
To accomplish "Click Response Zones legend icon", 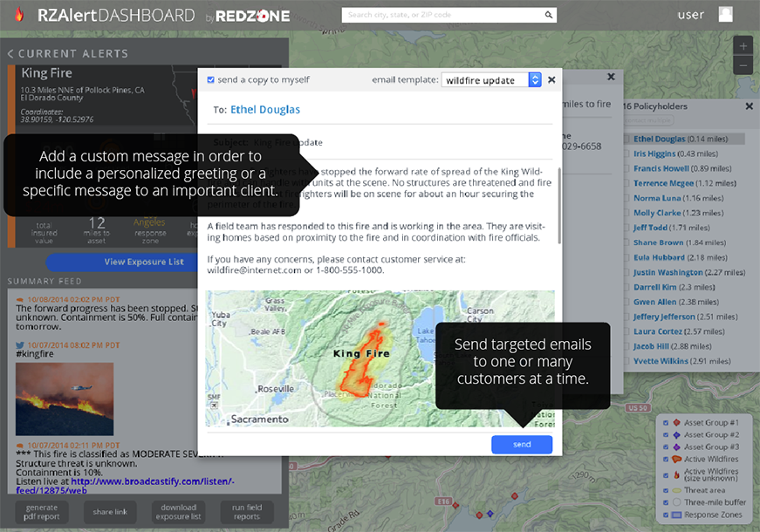I will click(676, 515).
